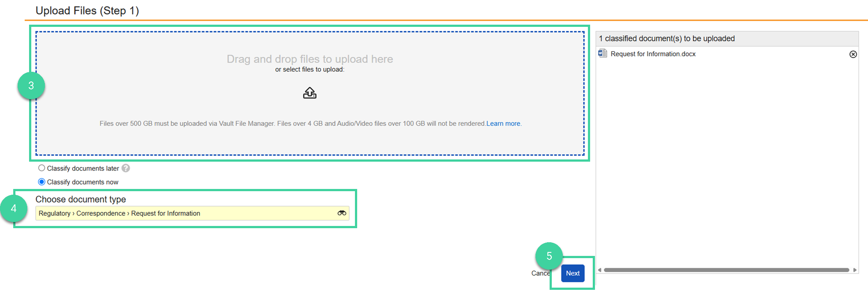
Task: Click 'Drag and drop files to upload here' text
Action: point(310,59)
